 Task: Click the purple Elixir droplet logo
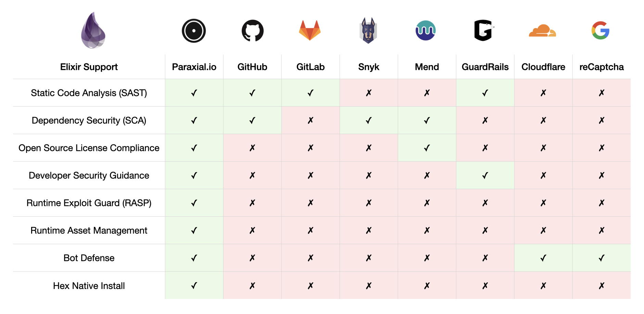pyautogui.click(x=93, y=30)
